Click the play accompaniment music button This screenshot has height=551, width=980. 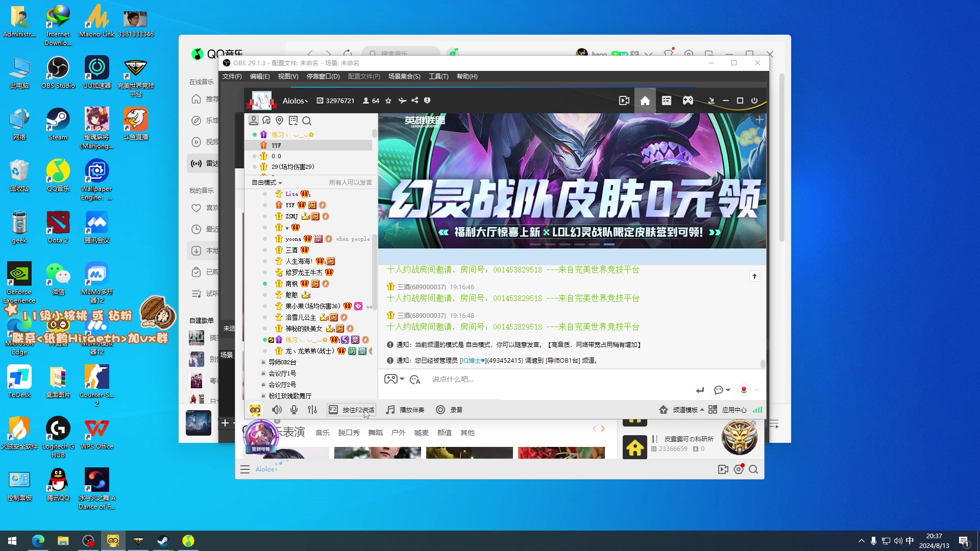(405, 410)
